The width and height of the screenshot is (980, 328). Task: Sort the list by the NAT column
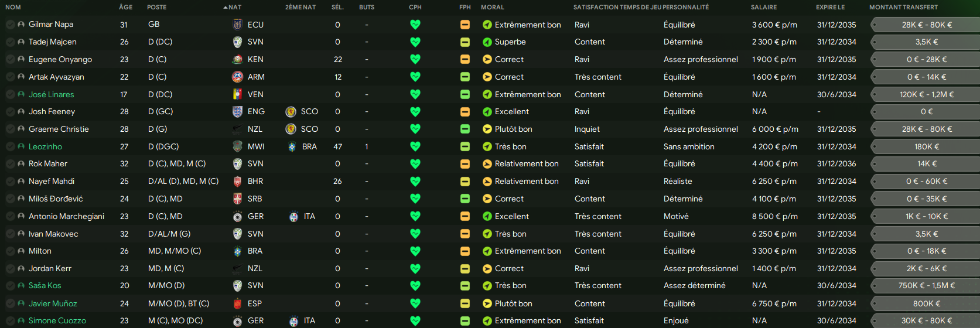point(234,7)
